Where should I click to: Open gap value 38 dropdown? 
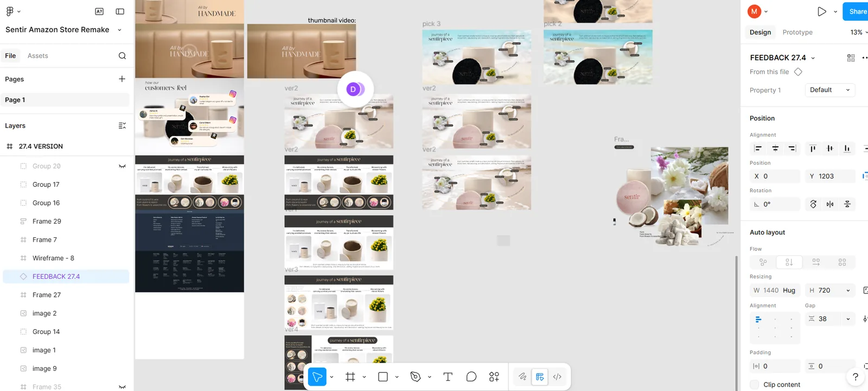pos(848,319)
